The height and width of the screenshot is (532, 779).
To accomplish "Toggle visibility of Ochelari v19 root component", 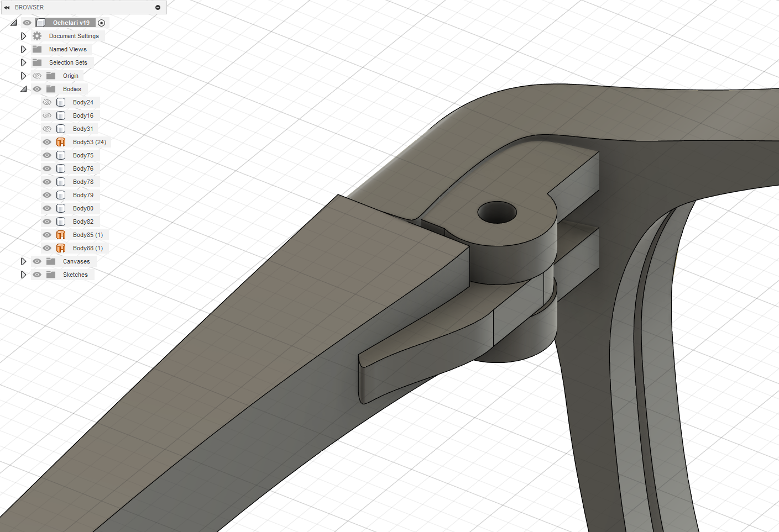I will [27, 23].
